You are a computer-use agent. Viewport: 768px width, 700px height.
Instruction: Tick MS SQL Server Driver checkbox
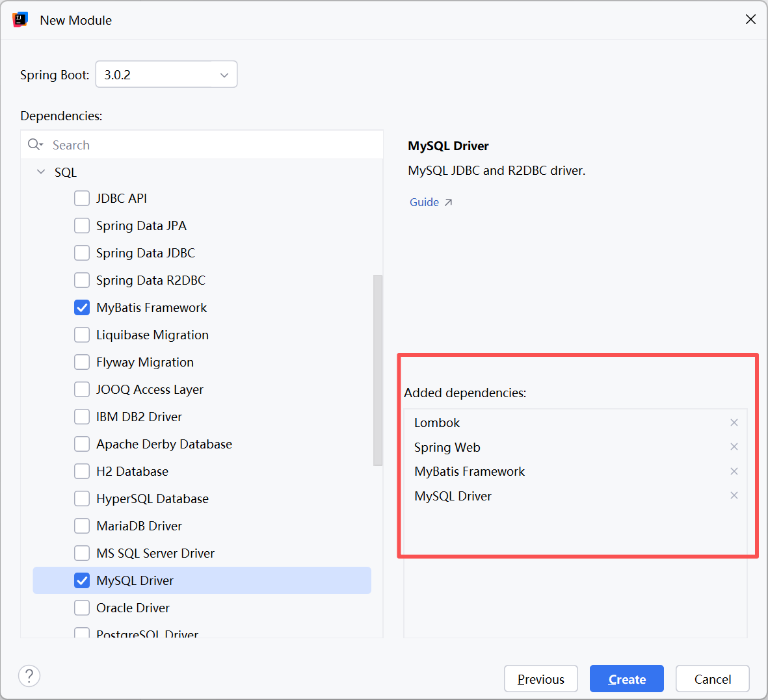click(x=82, y=553)
